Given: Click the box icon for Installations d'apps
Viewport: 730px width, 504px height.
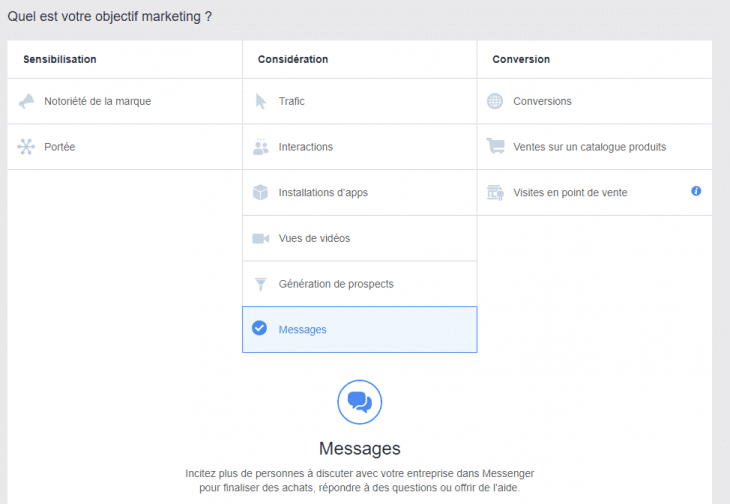Looking at the screenshot, I should click(x=261, y=193).
